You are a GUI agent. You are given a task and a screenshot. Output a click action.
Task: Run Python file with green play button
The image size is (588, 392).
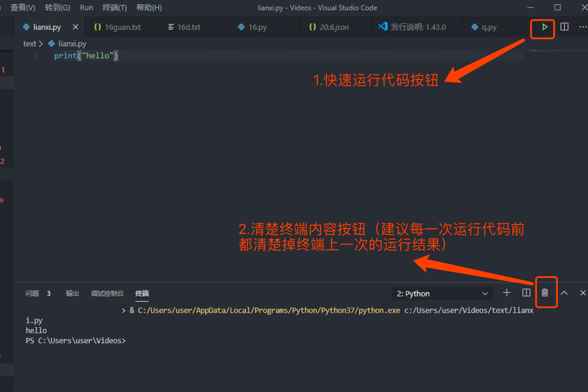(545, 27)
